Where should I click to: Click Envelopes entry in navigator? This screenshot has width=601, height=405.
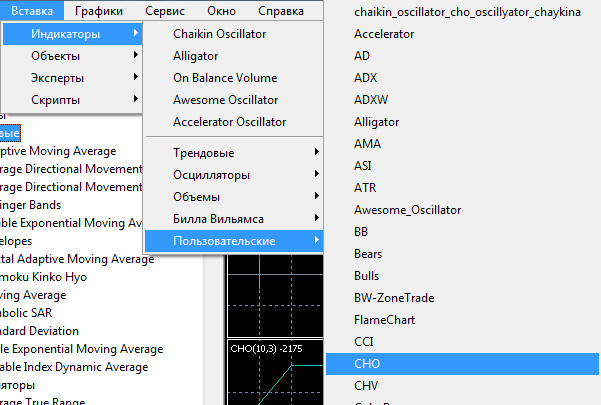16,241
